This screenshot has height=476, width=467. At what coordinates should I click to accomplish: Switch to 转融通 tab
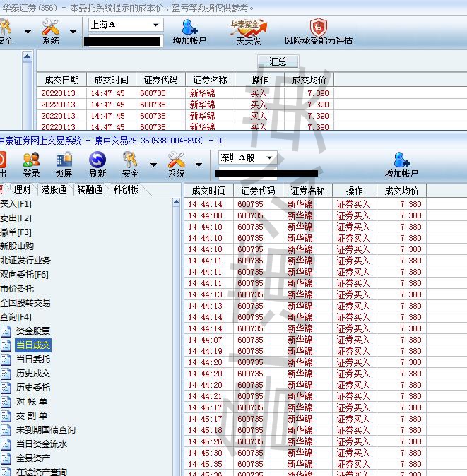pyautogui.click(x=90, y=190)
